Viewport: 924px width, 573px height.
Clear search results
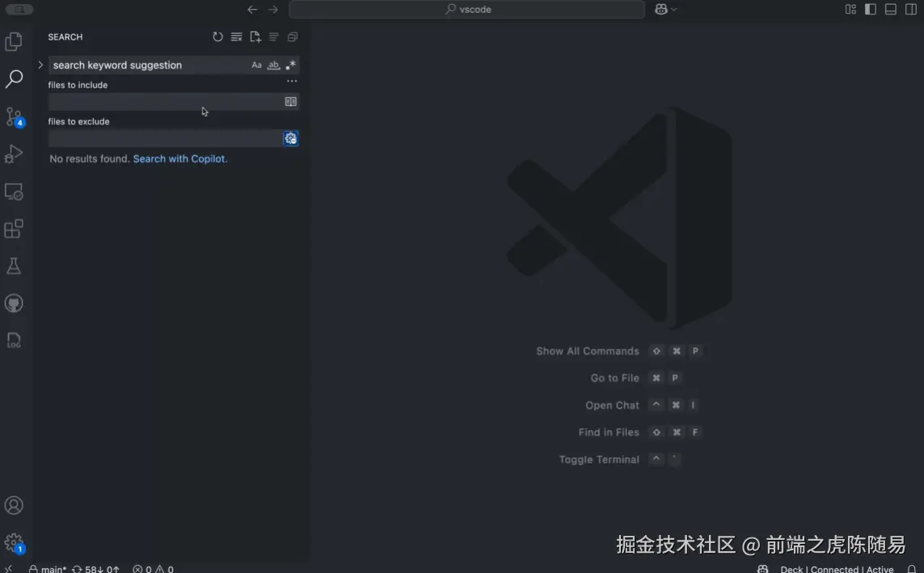236,36
